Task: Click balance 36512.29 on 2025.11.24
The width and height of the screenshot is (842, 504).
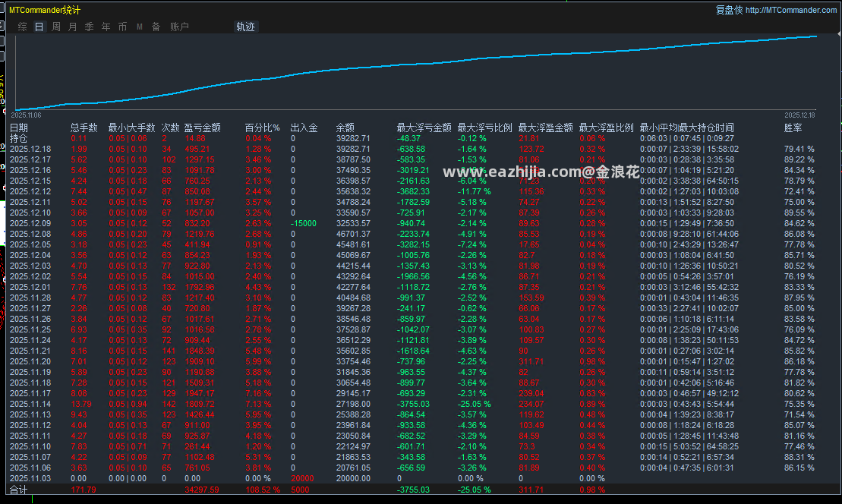Action: 353,340
